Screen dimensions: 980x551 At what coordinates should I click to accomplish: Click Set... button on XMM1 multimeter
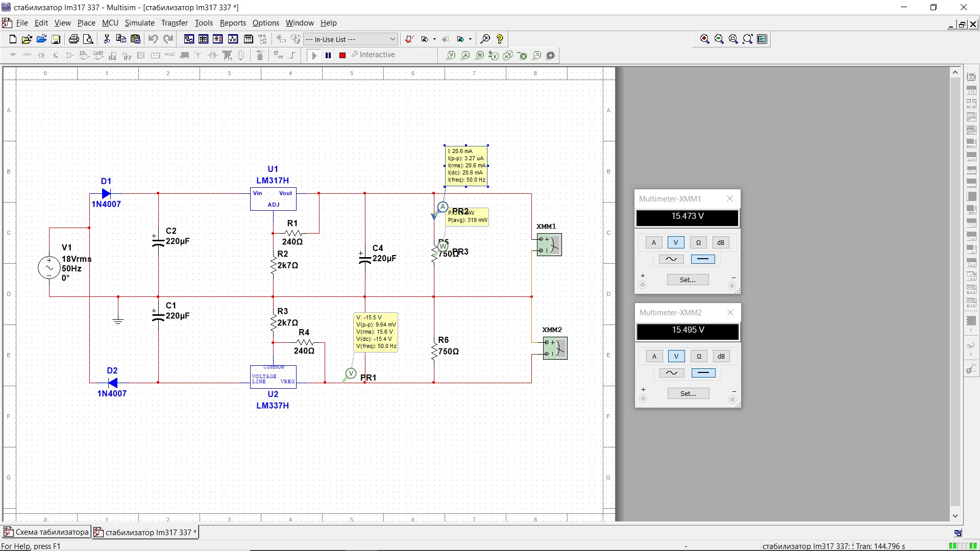pyautogui.click(x=688, y=280)
